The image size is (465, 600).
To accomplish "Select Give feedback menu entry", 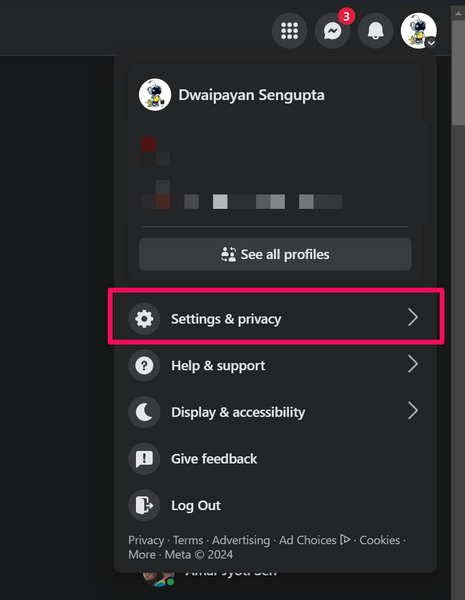I will pyautogui.click(x=276, y=459).
